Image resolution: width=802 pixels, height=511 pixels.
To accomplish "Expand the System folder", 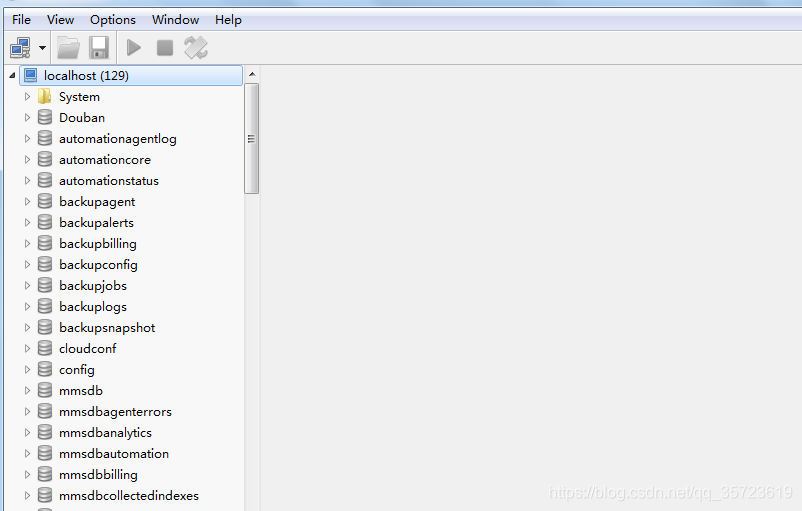I will [x=28, y=97].
